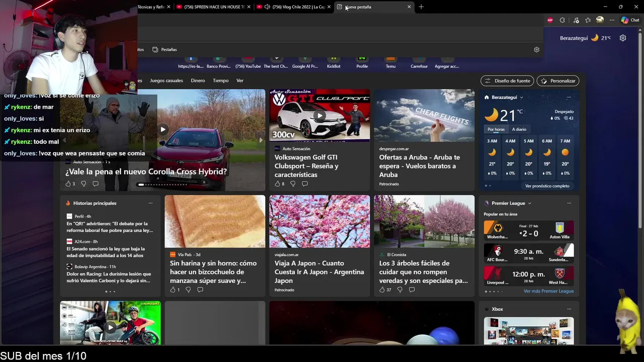Open the Premier League card options menu

tap(569, 203)
